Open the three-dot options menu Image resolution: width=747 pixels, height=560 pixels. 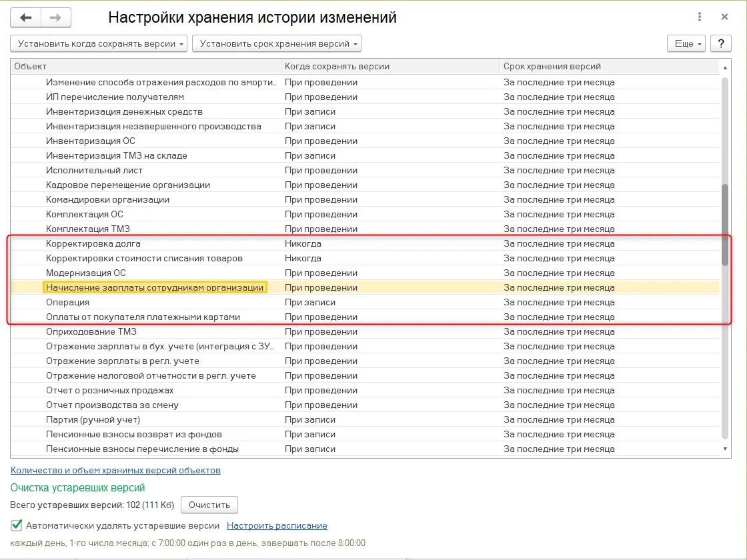[700, 17]
